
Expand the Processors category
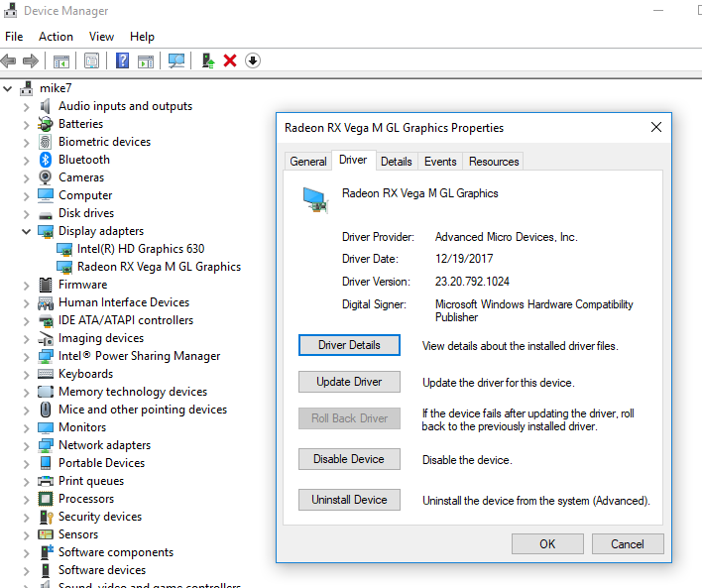tap(26, 499)
